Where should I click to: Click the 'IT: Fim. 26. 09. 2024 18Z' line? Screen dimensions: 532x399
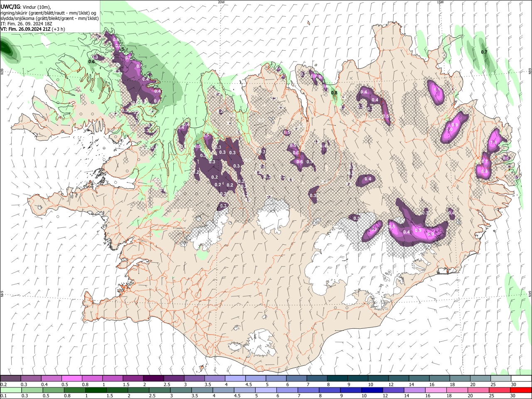pyautogui.click(x=27, y=24)
